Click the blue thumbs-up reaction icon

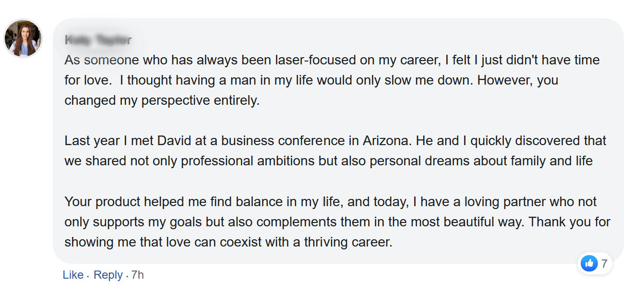coord(589,263)
